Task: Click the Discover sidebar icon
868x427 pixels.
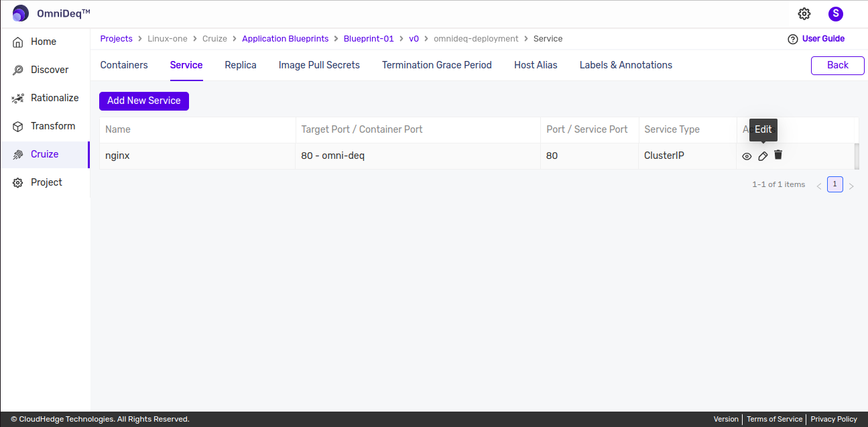Action: pyautogui.click(x=18, y=70)
